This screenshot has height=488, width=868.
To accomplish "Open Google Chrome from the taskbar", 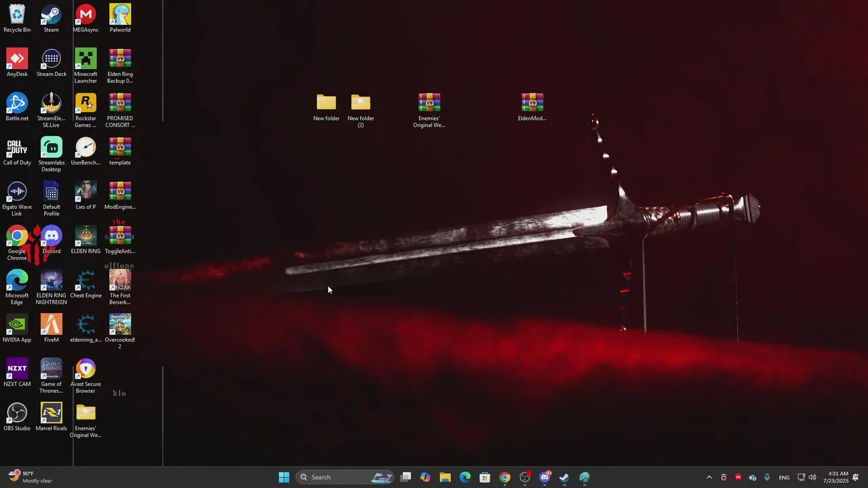I will tap(505, 477).
